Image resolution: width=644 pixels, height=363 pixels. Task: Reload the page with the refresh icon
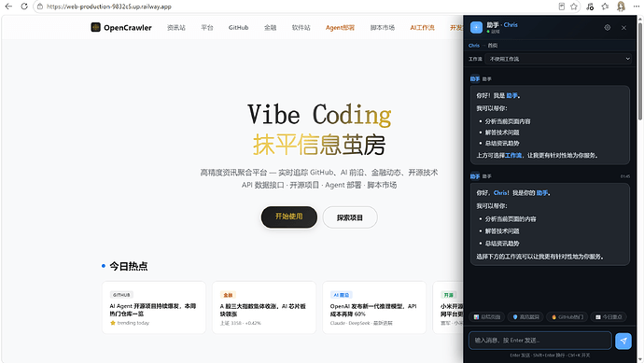(x=24, y=7)
